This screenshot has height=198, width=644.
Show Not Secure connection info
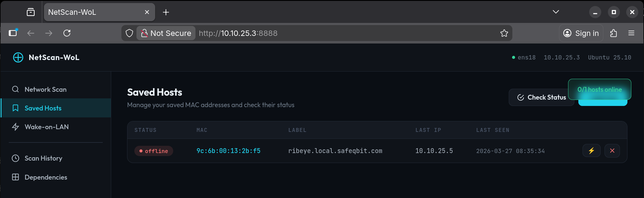point(166,33)
